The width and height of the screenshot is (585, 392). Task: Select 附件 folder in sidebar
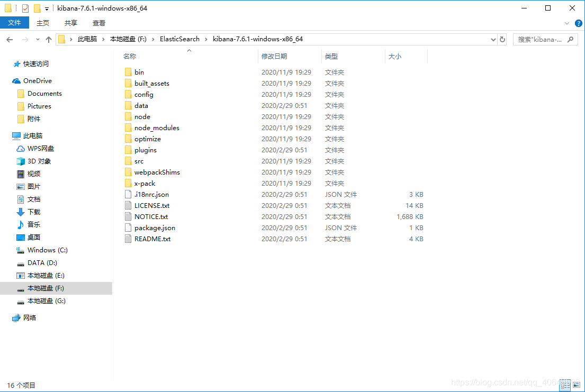(x=33, y=119)
